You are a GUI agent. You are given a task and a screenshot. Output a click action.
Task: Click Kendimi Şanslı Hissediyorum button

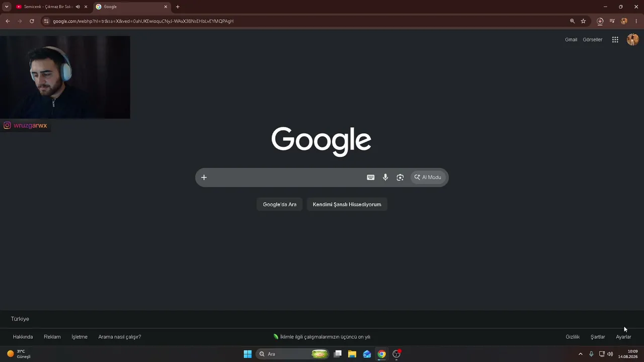[x=347, y=204]
